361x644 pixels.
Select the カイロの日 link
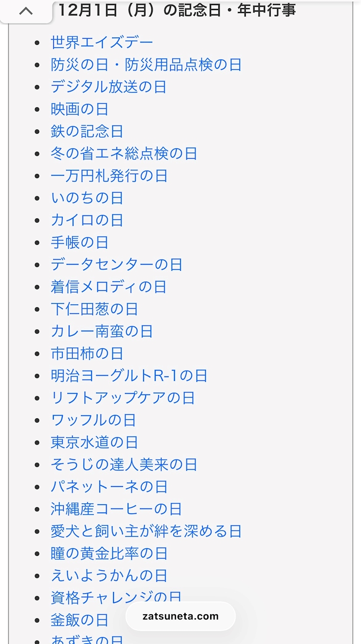point(87,220)
